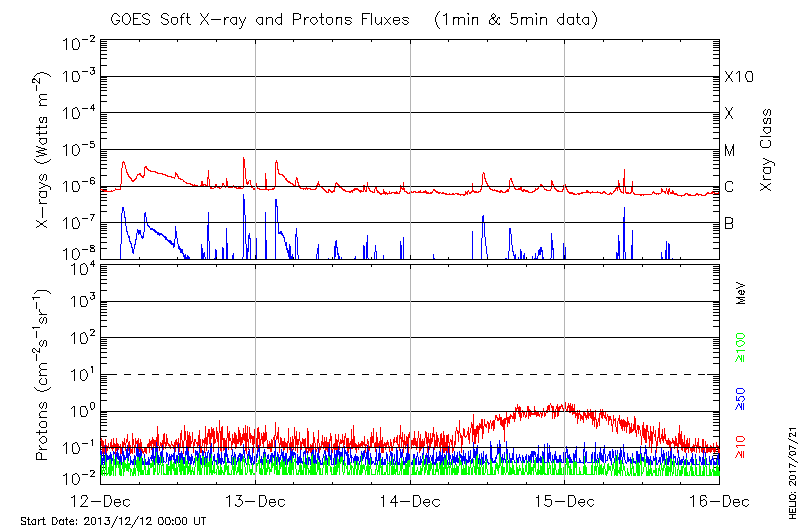Click the M X-ray class label
Image resolution: width=800 pixels, height=530 pixels.
coord(730,151)
